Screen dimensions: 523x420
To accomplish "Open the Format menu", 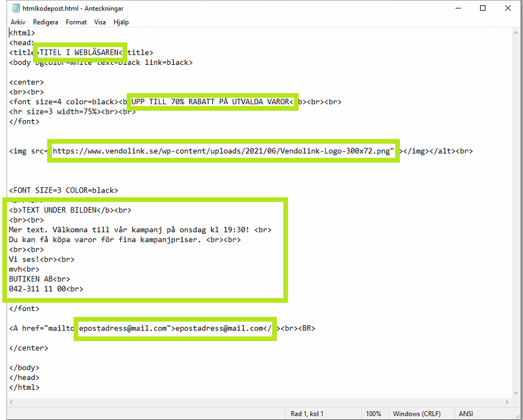I will pyautogui.click(x=76, y=22).
